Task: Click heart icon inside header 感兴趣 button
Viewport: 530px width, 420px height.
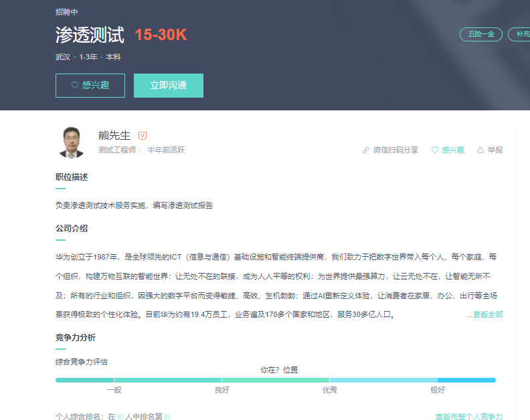Action: [x=75, y=85]
